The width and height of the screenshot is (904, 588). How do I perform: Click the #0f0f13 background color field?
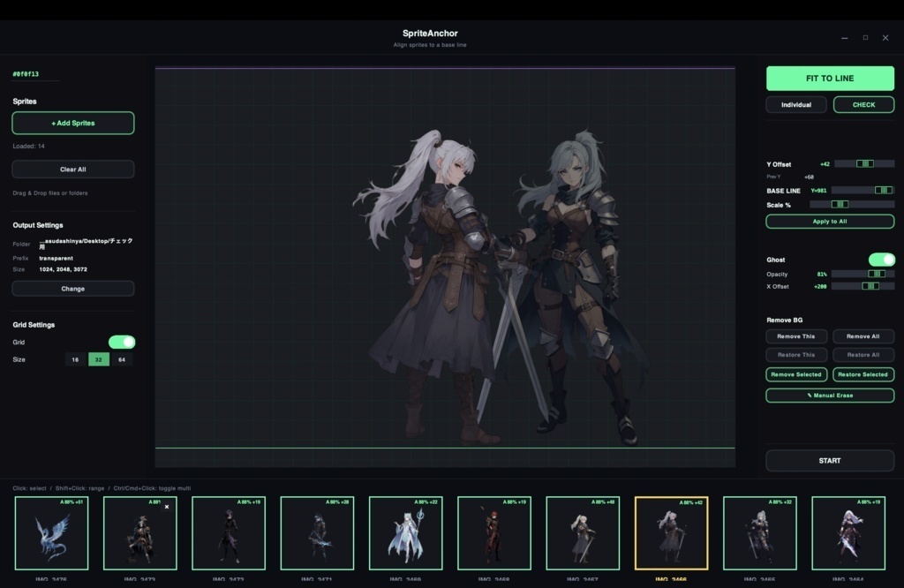pos(35,74)
